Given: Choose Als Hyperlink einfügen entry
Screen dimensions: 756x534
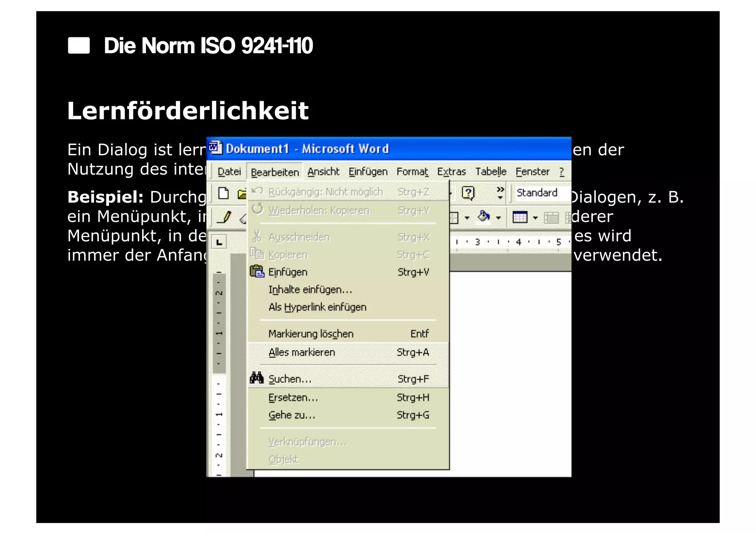Looking at the screenshot, I should (x=348, y=307).
